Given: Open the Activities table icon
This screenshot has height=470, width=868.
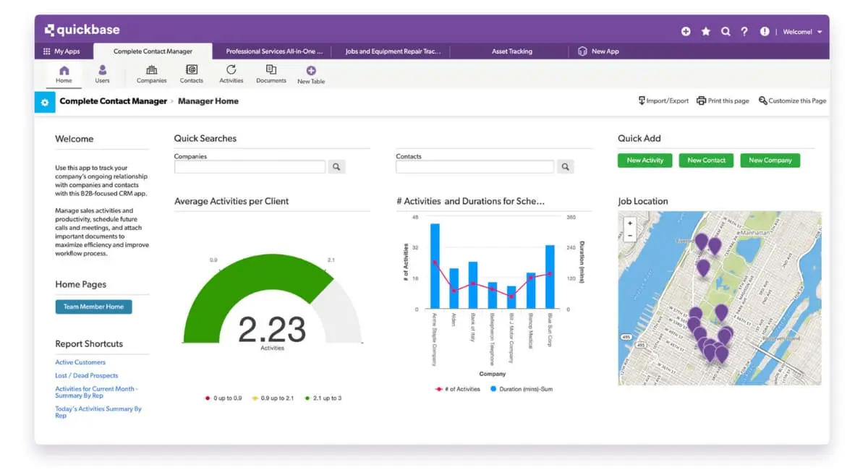Looking at the screenshot, I should (x=231, y=74).
